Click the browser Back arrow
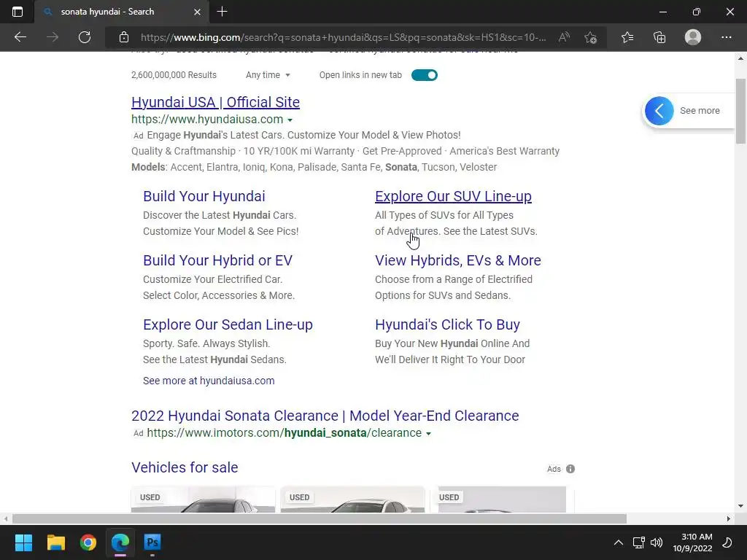 point(20,37)
